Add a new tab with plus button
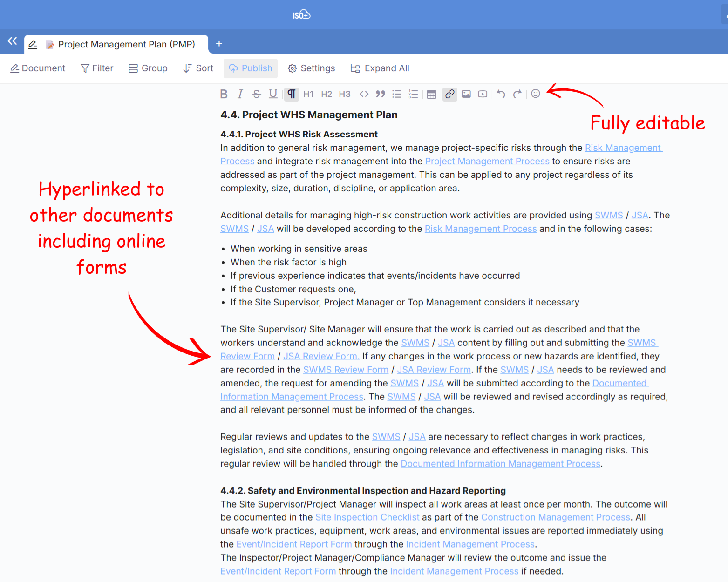 pyautogui.click(x=219, y=44)
